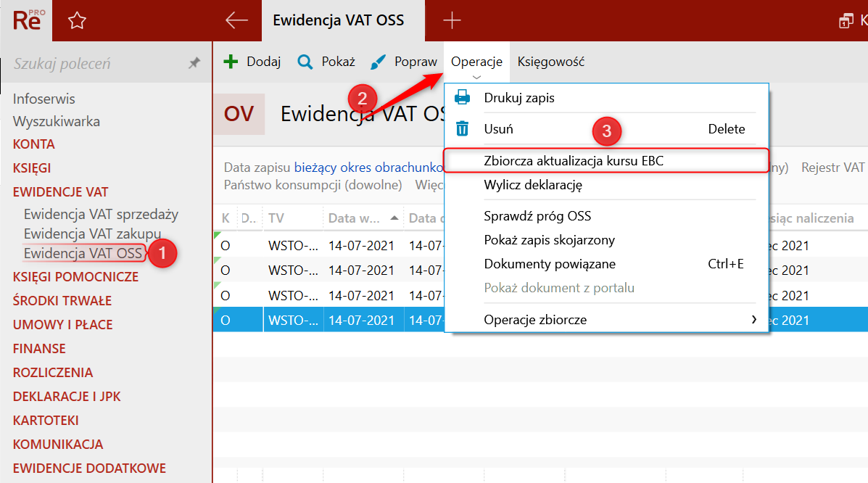
Task: Go back with the left arrow icon
Action: pos(236,20)
